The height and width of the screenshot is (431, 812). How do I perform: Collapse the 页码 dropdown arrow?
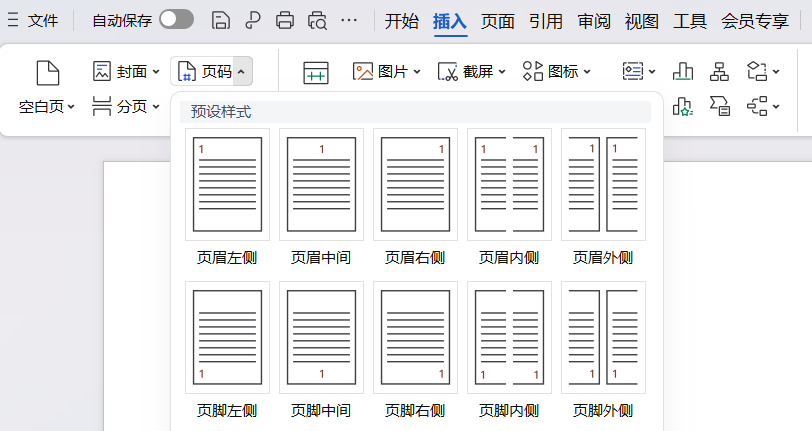point(241,71)
